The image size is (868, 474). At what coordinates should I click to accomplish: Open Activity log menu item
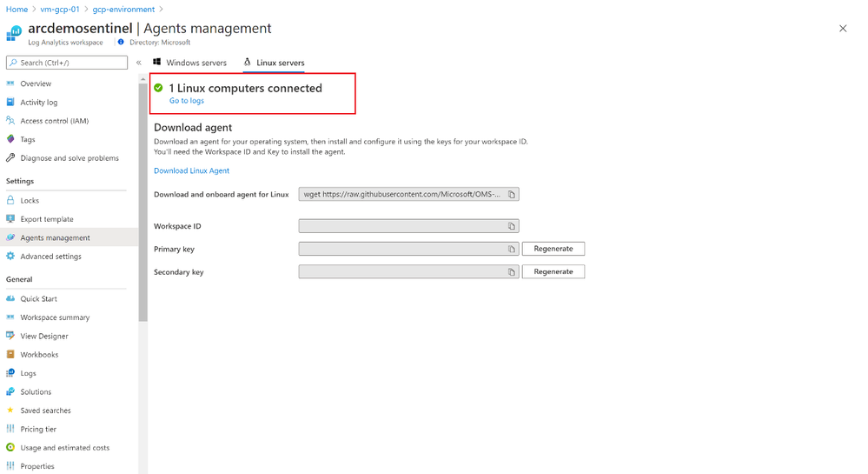pos(39,103)
